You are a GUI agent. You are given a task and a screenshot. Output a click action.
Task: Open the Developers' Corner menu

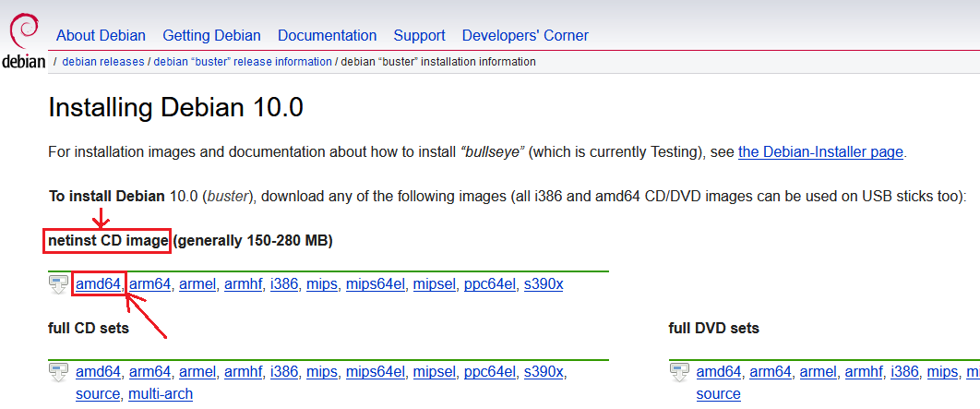coord(525,36)
